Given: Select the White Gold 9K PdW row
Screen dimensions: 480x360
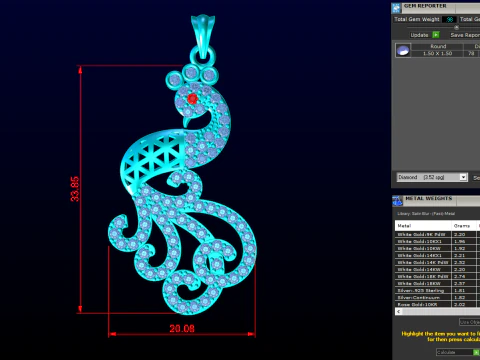Looking at the screenshot, I should pyautogui.click(x=436, y=234).
